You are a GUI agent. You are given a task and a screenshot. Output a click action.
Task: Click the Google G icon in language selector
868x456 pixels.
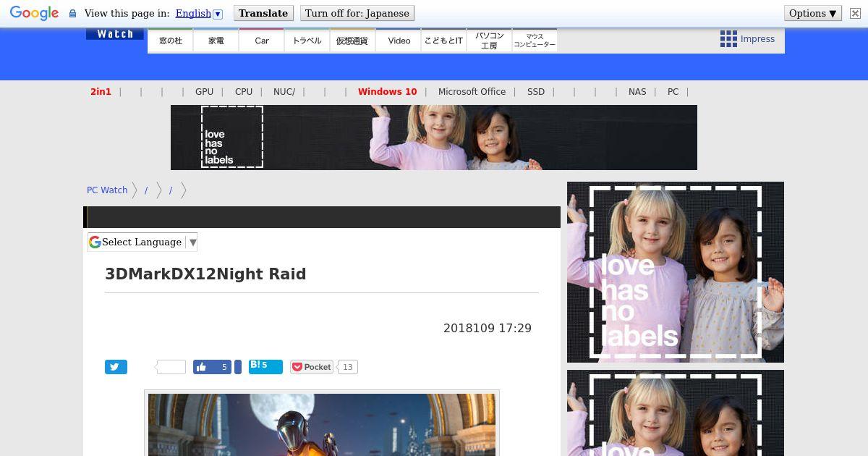(x=95, y=242)
